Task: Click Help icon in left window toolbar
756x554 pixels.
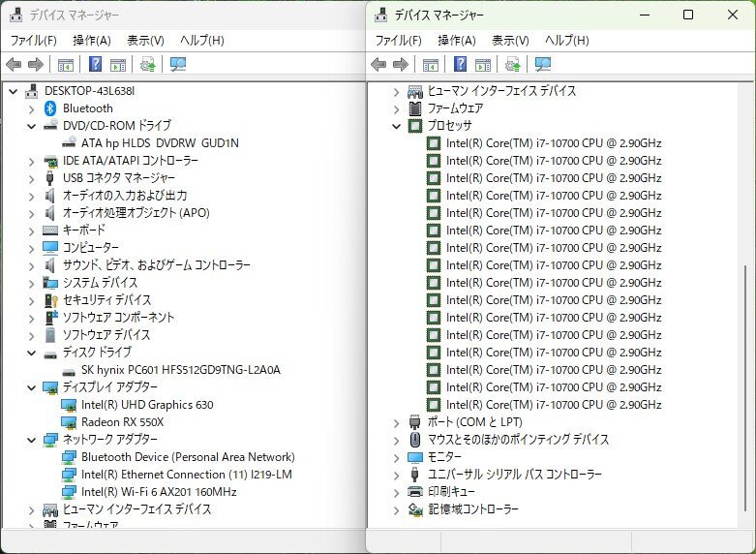Action: (x=96, y=64)
